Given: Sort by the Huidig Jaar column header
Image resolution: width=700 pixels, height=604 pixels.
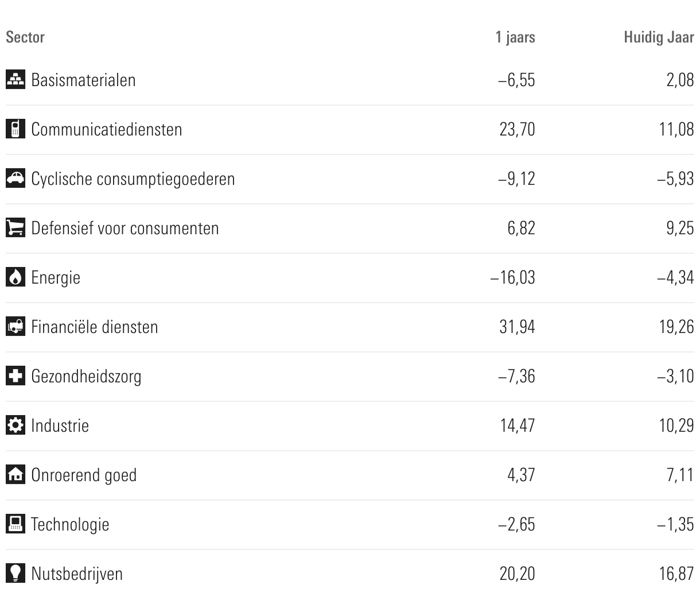Looking at the screenshot, I should click(x=659, y=37).
